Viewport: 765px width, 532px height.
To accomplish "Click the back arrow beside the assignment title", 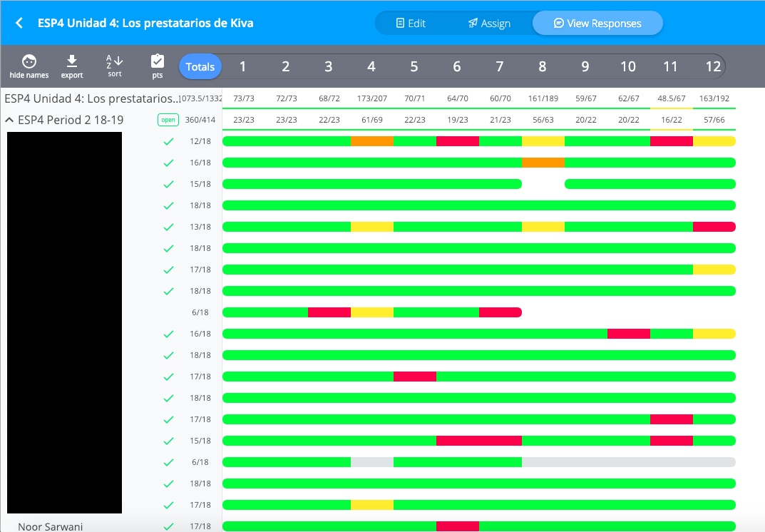I will click(18, 22).
